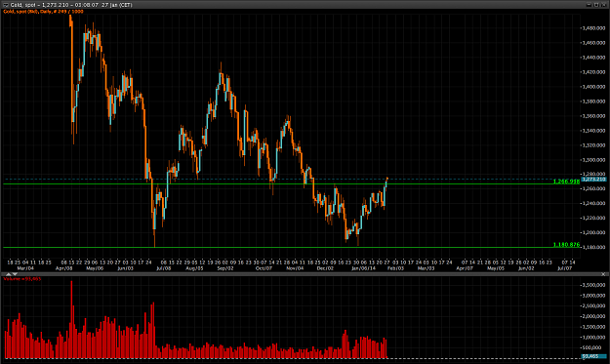610x364 pixels.
Task: Click the May/05 date axis label
Action: click(496, 268)
